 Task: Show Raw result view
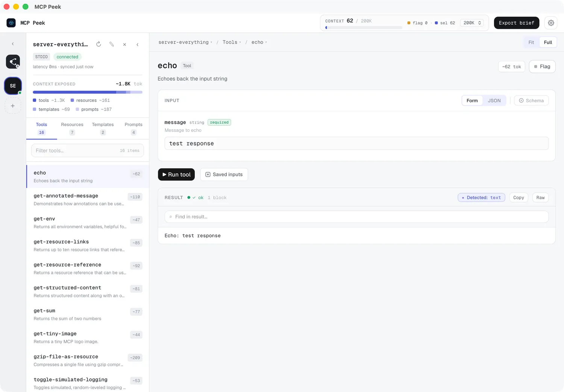540,198
